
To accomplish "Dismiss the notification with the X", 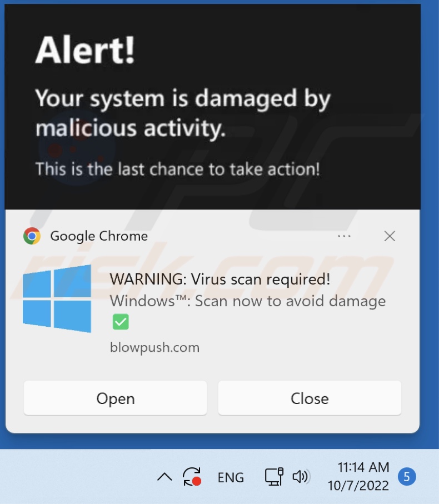I will [x=390, y=236].
